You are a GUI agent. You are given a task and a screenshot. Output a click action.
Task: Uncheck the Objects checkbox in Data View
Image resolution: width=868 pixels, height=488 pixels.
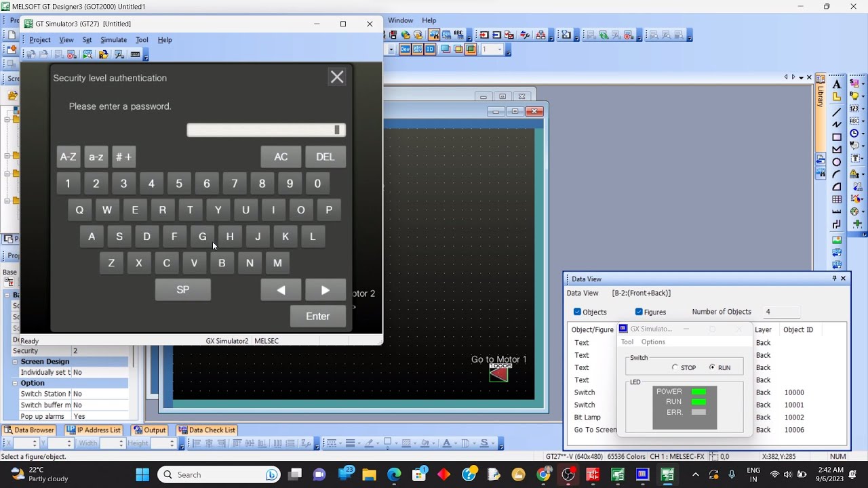[577, 312]
